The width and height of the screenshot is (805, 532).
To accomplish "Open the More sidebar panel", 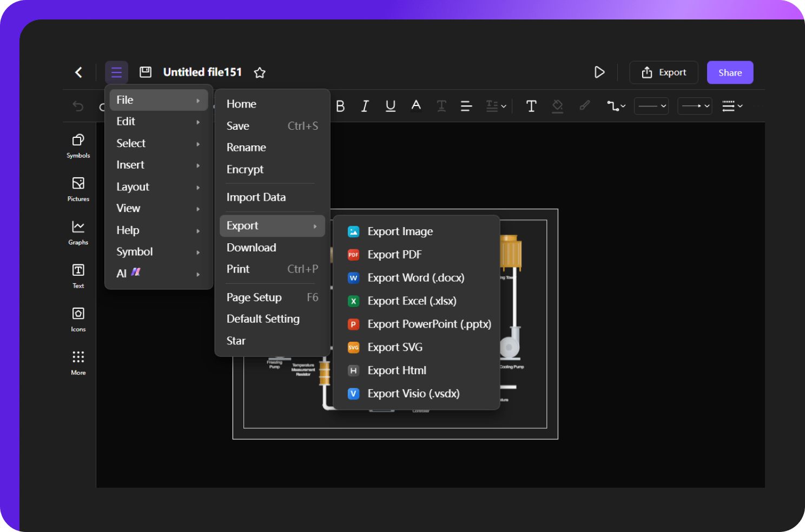I will (x=78, y=363).
